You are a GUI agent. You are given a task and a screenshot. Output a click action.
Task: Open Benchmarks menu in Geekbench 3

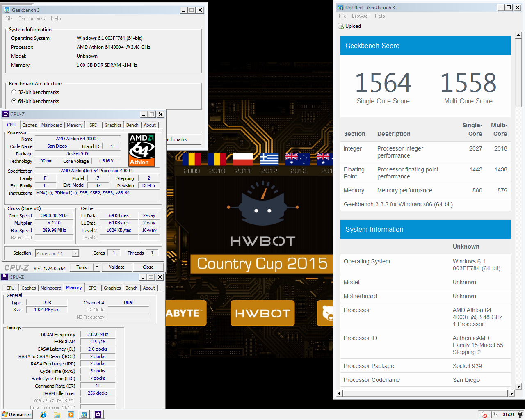(32, 18)
